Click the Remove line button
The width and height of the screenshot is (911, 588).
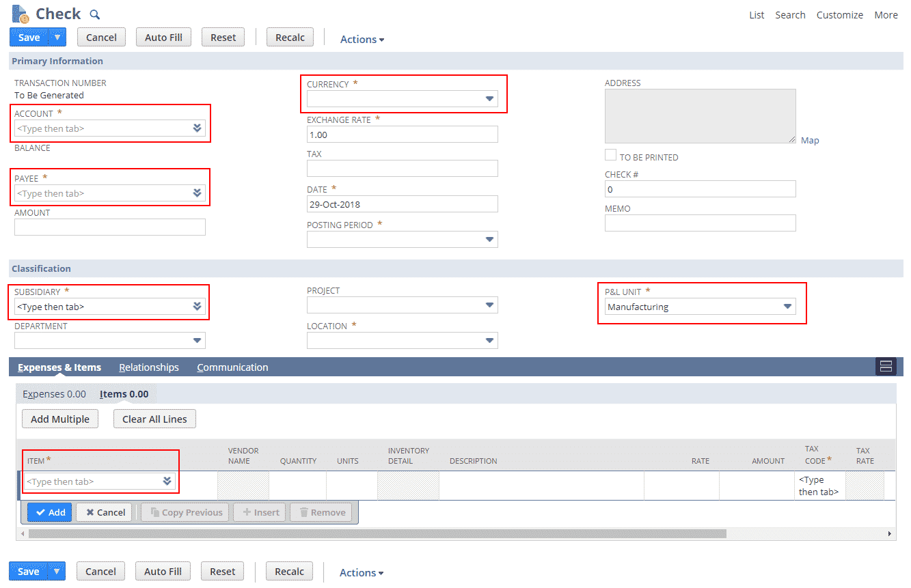click(x=321, y=512)
